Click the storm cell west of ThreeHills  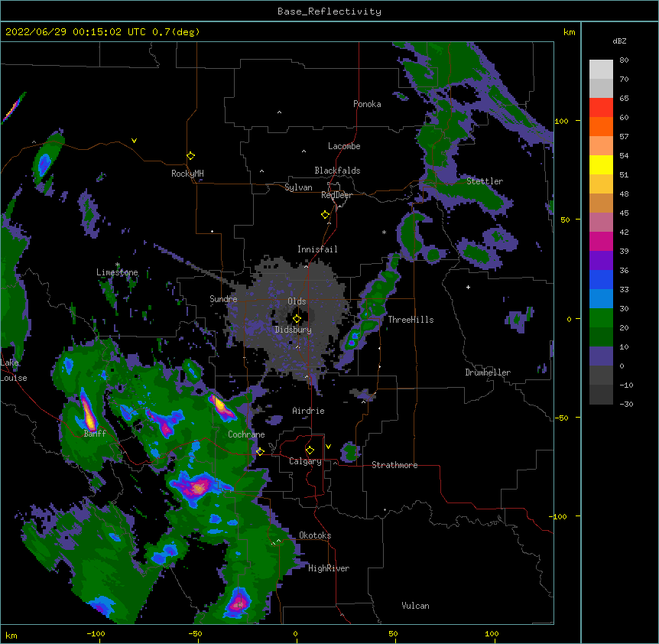pos(353,338)
